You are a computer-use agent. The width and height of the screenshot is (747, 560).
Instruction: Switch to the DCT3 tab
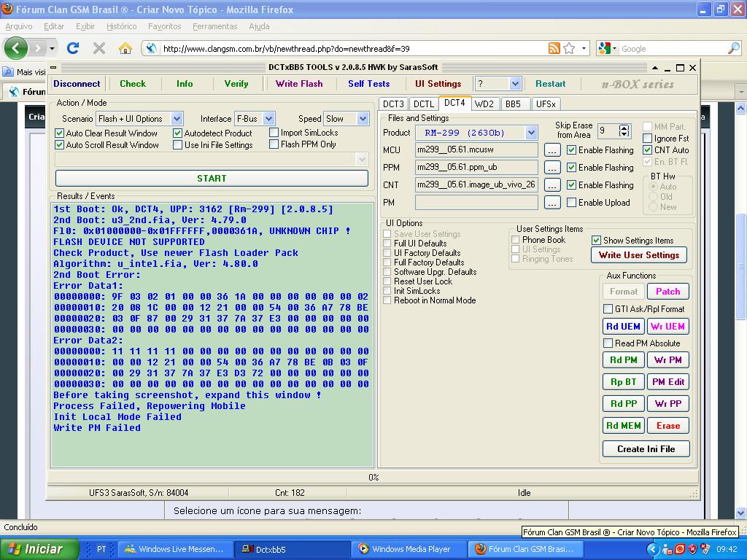pyautogui.click(x=393, y=104)
